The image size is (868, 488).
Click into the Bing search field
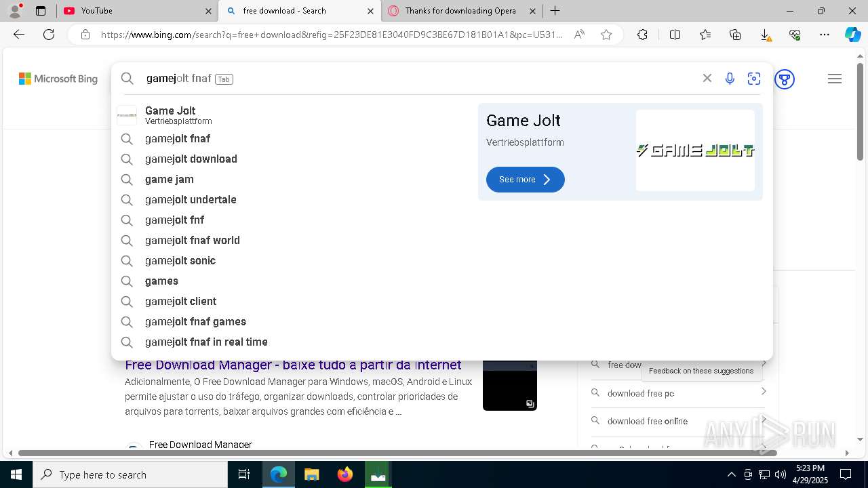420,79
